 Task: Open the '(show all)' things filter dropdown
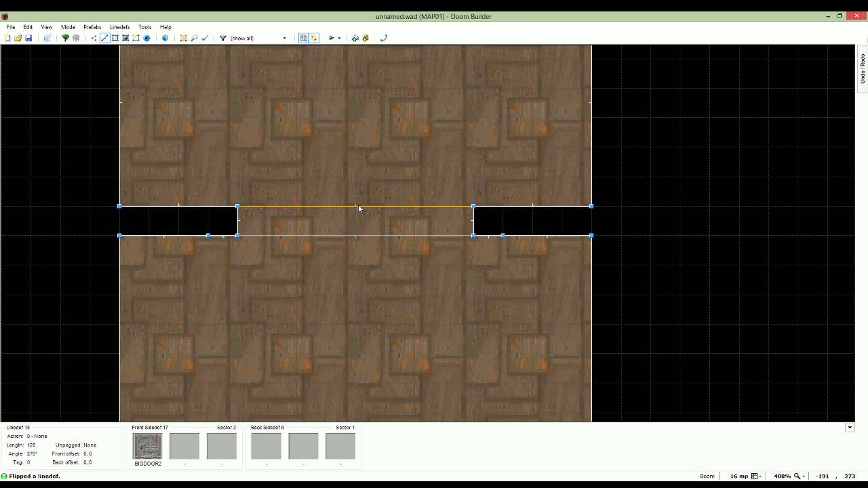[x=258, y=38]
